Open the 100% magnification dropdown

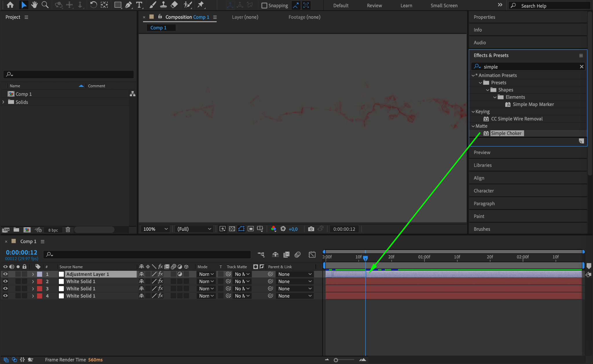(155, 229)
